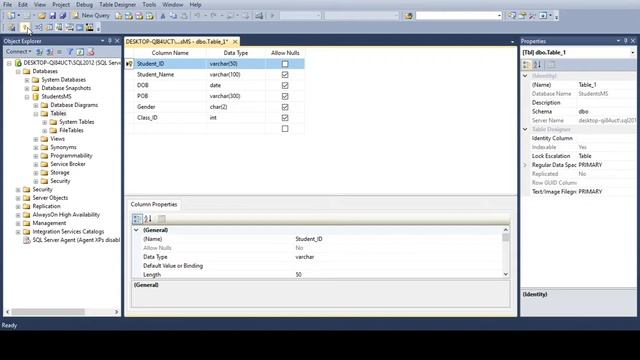Image resolution: width=640 pixels, height=360 pixels.
Task: Uncheck Allow Nulls for Gender
Action: (285, 107)
